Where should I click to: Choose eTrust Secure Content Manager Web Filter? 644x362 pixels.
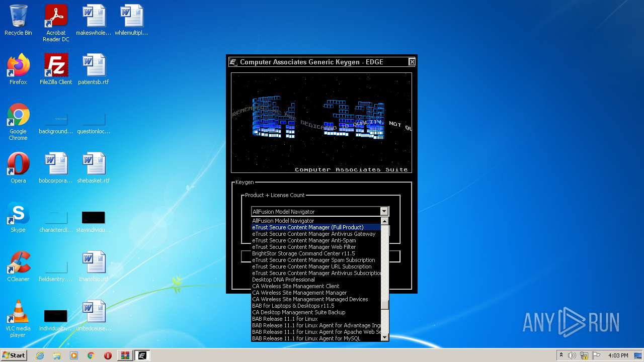316,247
